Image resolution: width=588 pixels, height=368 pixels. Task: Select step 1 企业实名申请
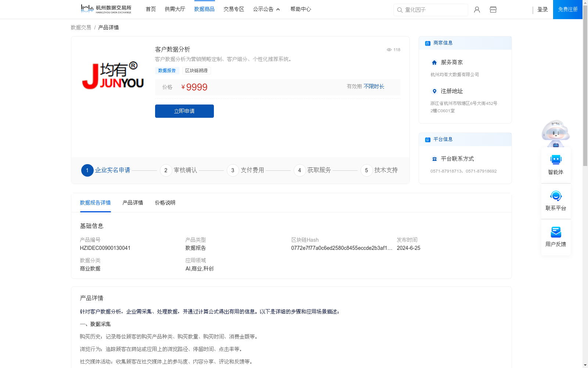(x=106, y=170)
